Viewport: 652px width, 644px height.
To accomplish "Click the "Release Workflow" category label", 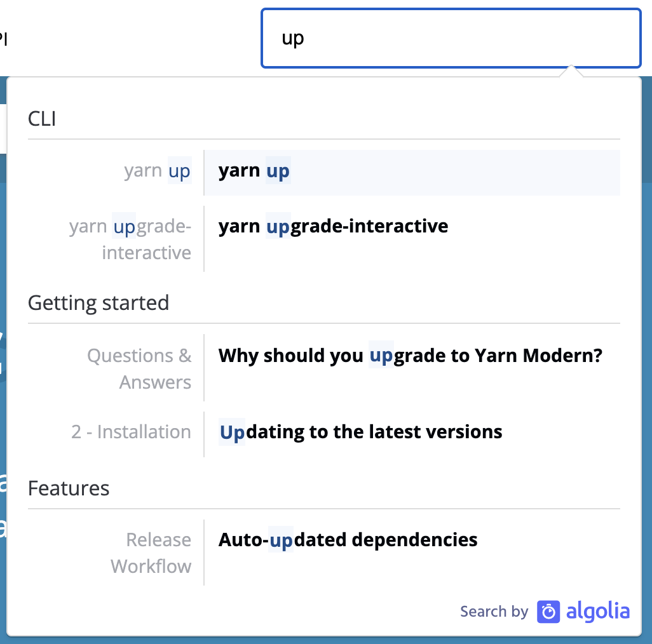I will coord(151,553).
